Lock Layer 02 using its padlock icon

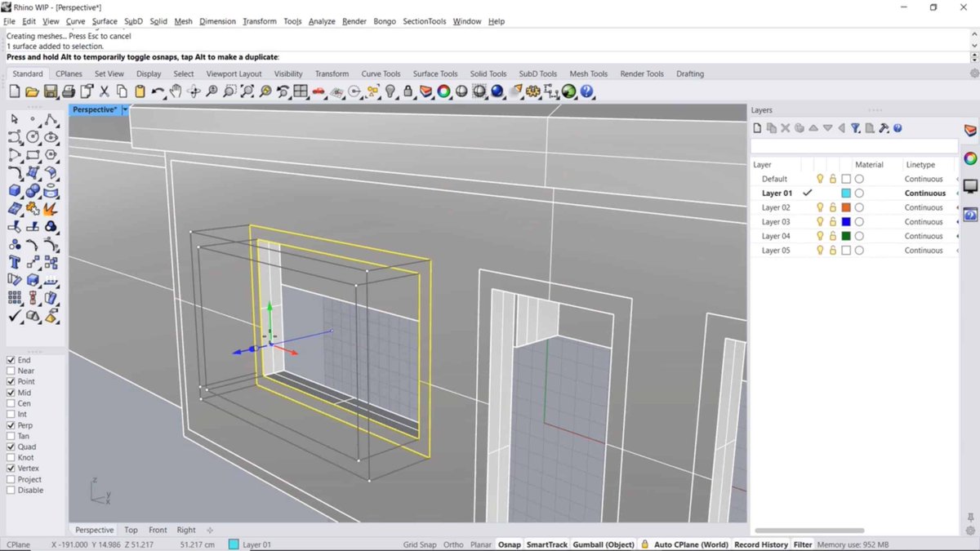(832, 207)
